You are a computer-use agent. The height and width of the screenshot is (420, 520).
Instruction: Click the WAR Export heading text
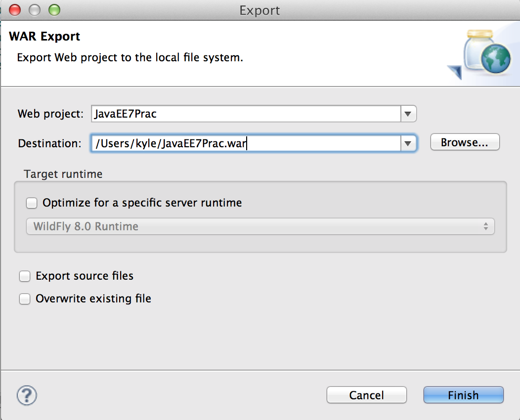44,36
